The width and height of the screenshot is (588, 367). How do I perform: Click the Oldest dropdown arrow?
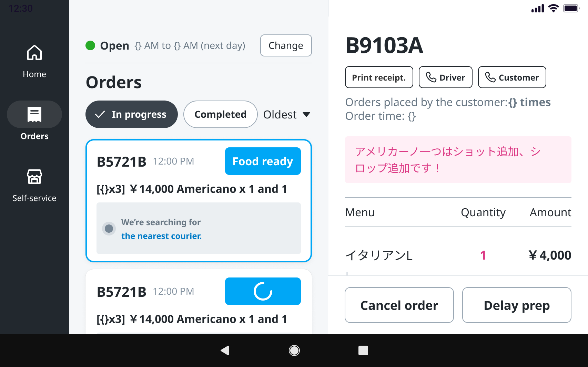[x=306, y=114]
